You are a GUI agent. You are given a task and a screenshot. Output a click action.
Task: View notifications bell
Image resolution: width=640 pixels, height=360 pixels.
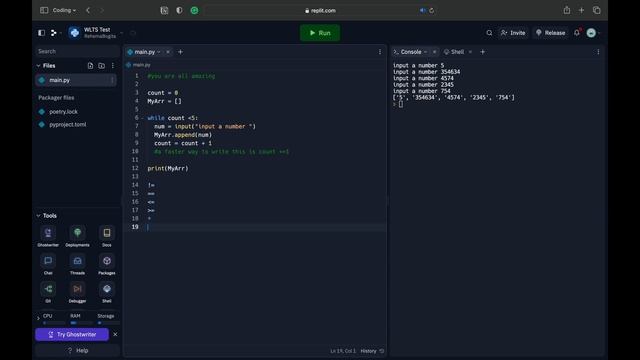[577, 33]
